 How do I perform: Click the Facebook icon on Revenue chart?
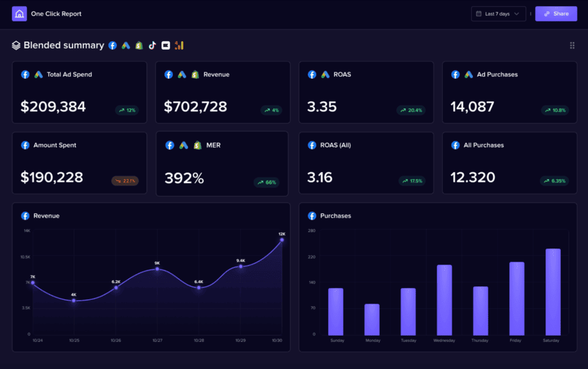tap(25, 216)
